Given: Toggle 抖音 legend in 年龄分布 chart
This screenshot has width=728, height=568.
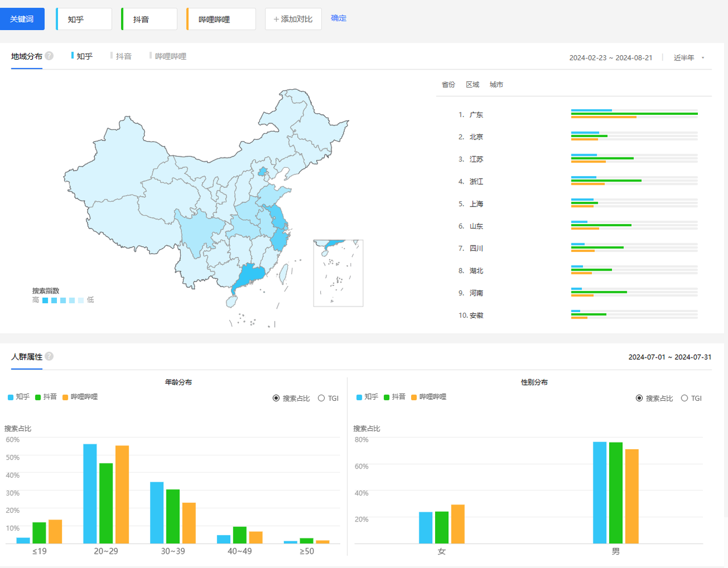Looking at the screenshot, I should click(x=46, y=397).
